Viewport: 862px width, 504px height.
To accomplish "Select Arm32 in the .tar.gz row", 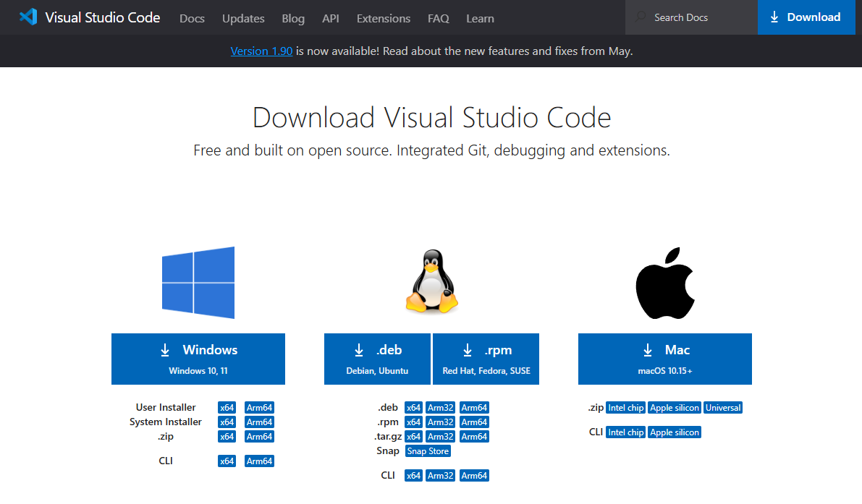I will click(x=440, y=437).
